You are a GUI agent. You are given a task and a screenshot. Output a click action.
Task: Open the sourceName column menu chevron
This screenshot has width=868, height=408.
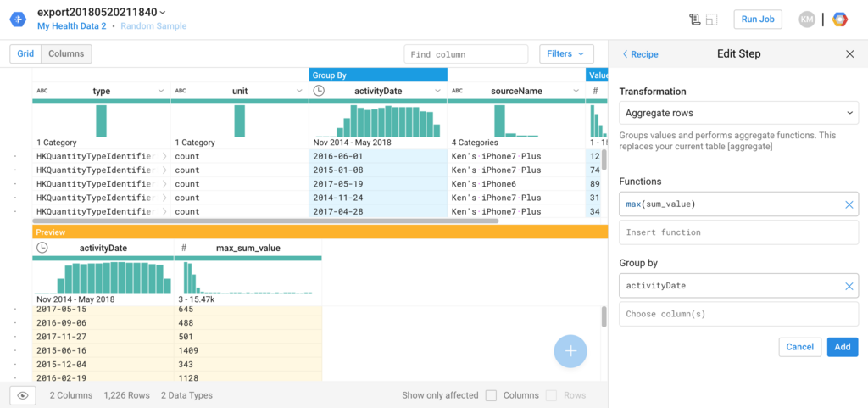pos(574,91)
